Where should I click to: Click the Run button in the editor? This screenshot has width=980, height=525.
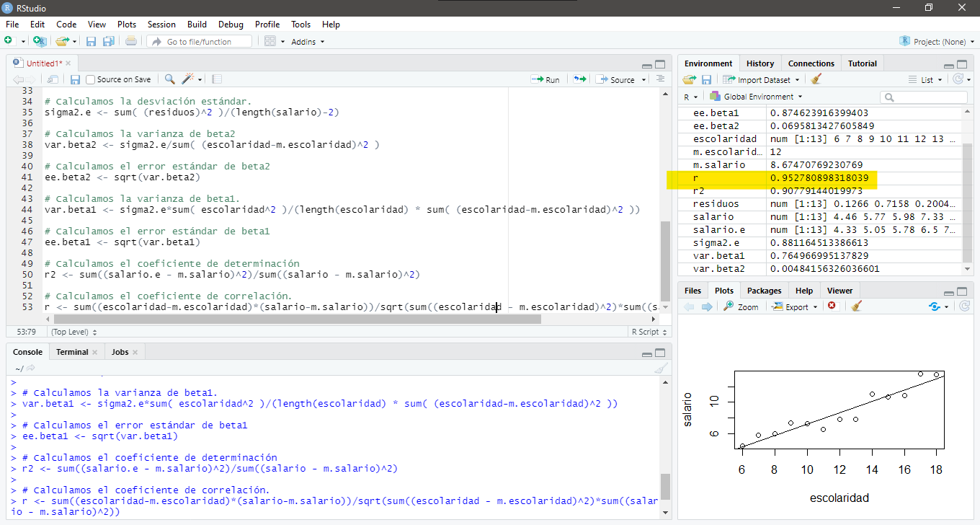coord(545,79)
